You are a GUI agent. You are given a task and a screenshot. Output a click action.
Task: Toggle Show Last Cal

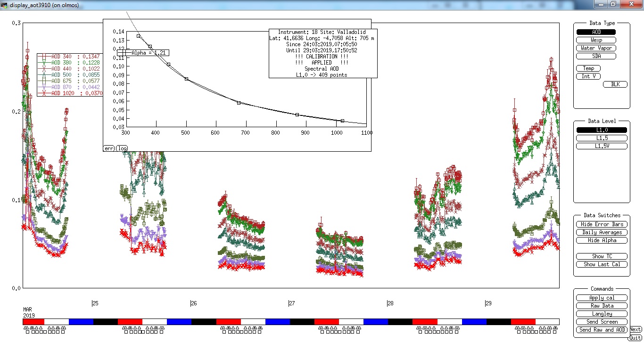point(602,264)
